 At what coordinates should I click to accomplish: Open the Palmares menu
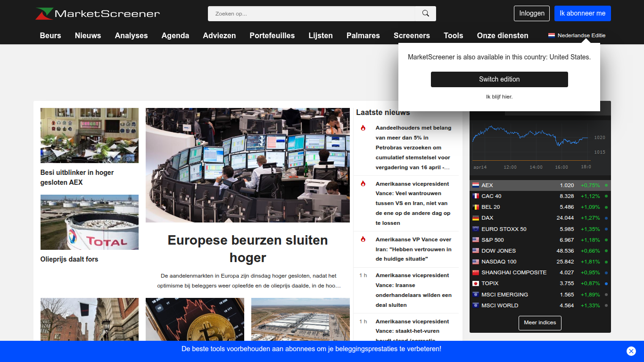click(363, 35)
